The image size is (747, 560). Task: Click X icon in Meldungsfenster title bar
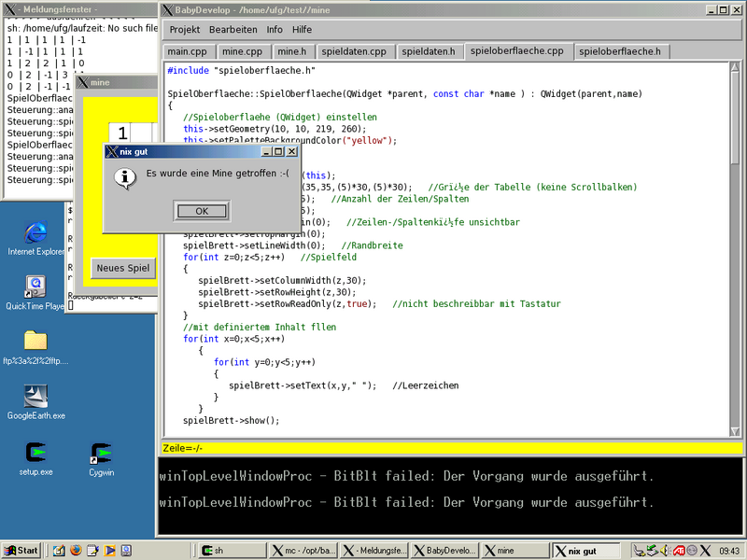9,9
